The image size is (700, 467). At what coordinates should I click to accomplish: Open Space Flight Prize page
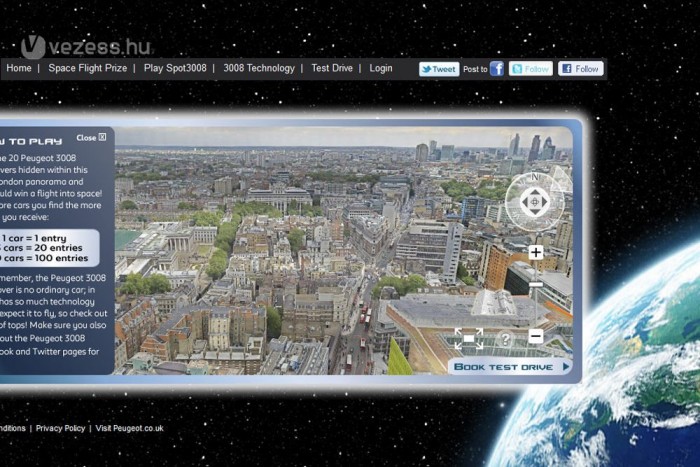pyautogui.click(x=88, y=69)
